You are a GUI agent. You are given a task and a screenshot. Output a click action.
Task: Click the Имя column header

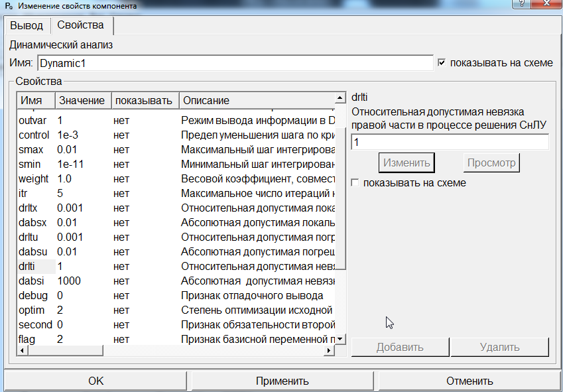pyautogui.click(x=36, y=101)
